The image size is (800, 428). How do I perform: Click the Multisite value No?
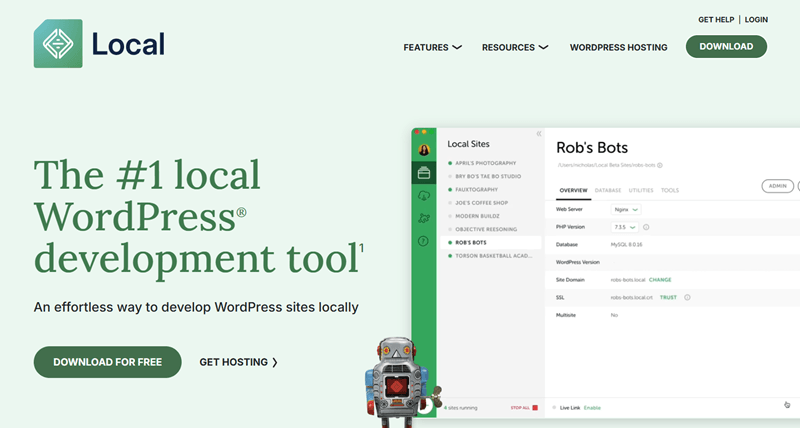[x=614, y=315]
